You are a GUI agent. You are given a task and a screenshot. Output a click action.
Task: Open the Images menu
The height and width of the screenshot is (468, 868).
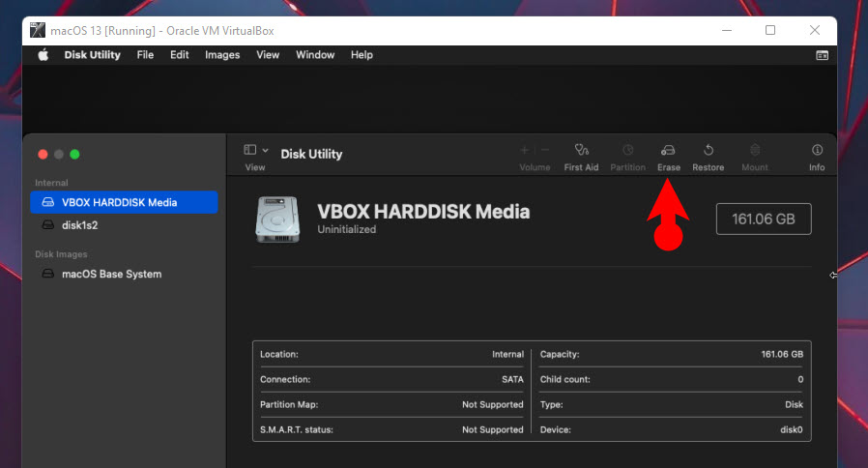tap(222, 55)
